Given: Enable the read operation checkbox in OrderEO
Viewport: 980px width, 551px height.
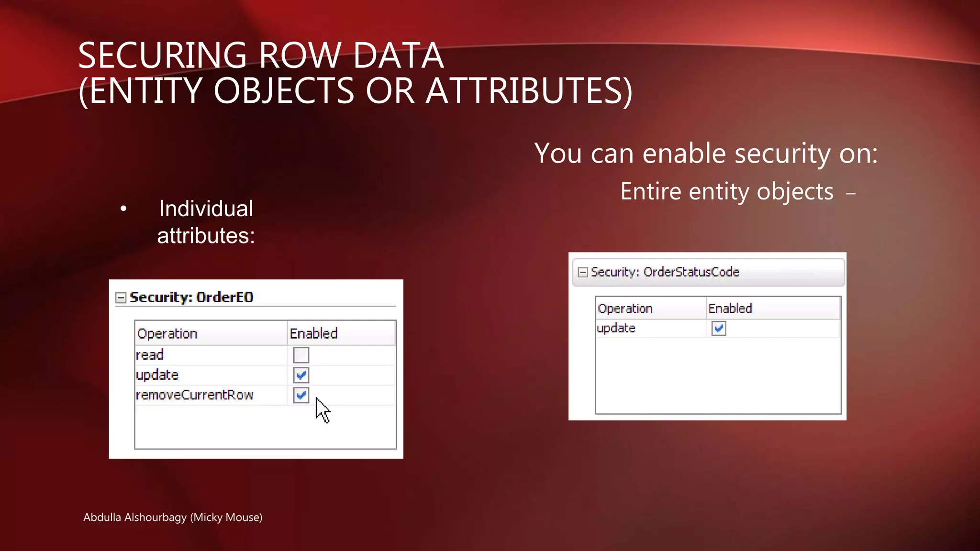Looking at the screenshot, I should (301, 355).
